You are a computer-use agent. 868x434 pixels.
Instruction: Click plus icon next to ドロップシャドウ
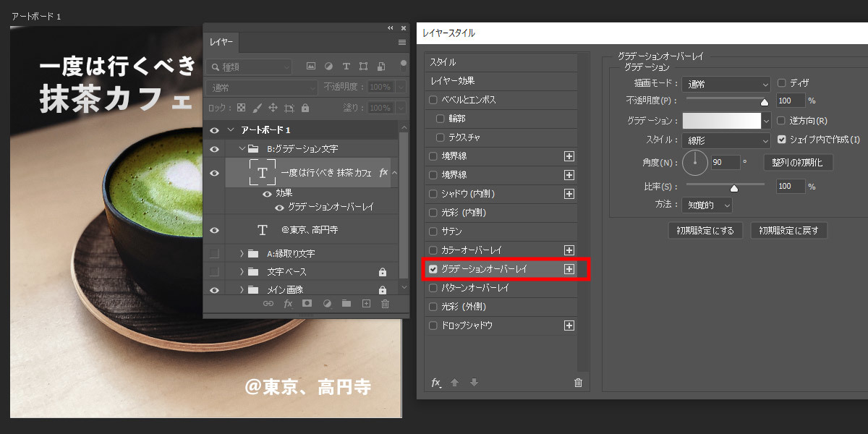[569, 325]
